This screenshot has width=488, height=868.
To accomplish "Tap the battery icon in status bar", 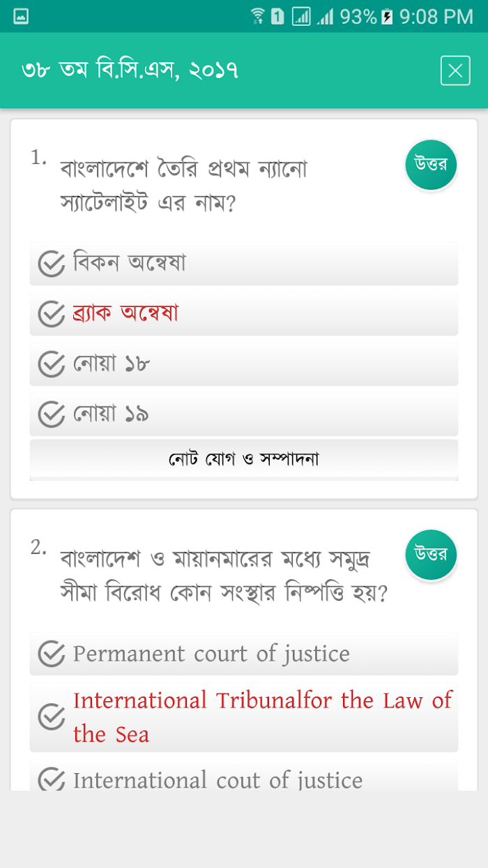I will tap(388, 17).
